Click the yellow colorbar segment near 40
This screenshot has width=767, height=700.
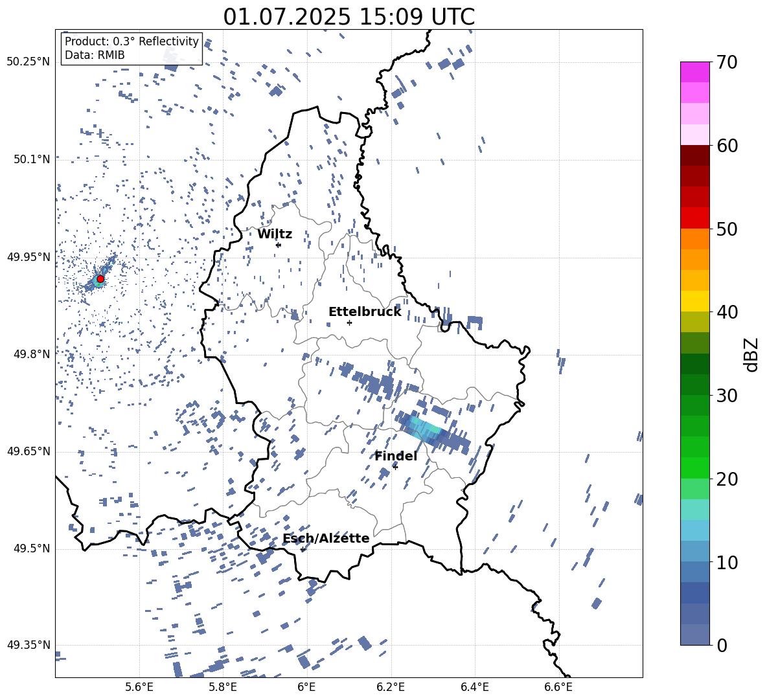(695, 301)
